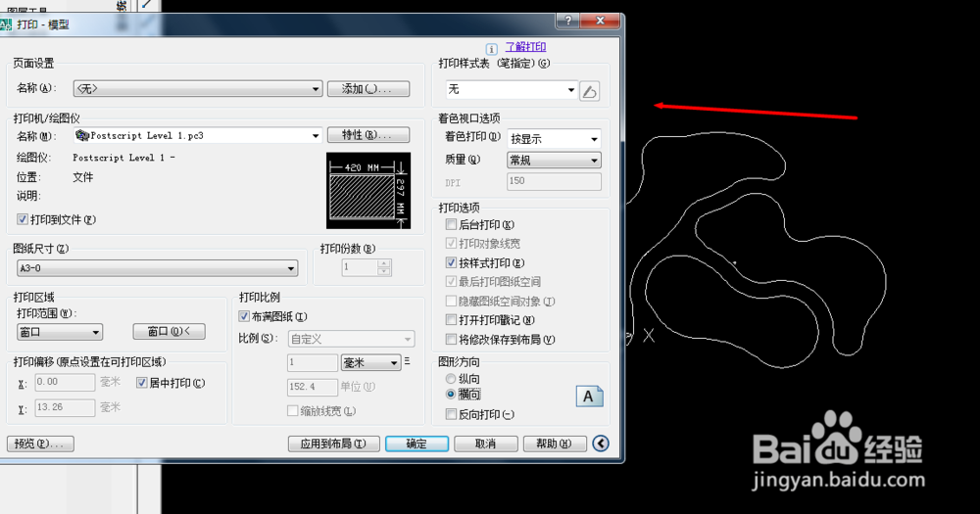Open the 毫米 units dropdown
The height and width of the screenshot is (514, 980).
pyautogui.click(x=370, y=362)
